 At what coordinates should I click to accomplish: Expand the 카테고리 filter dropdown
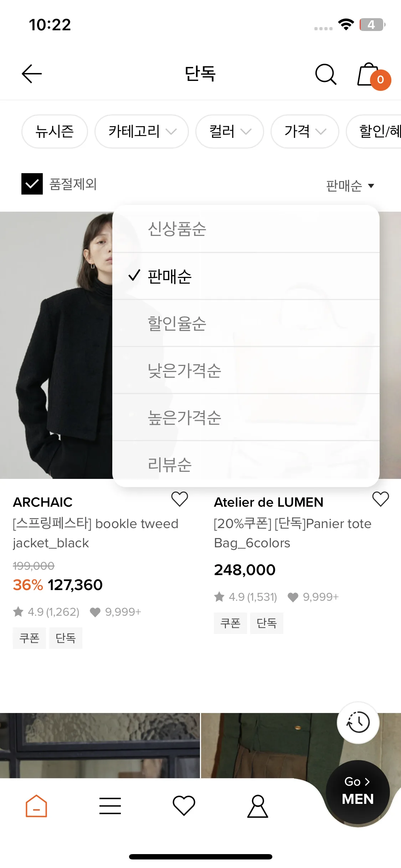click(142, 131)
